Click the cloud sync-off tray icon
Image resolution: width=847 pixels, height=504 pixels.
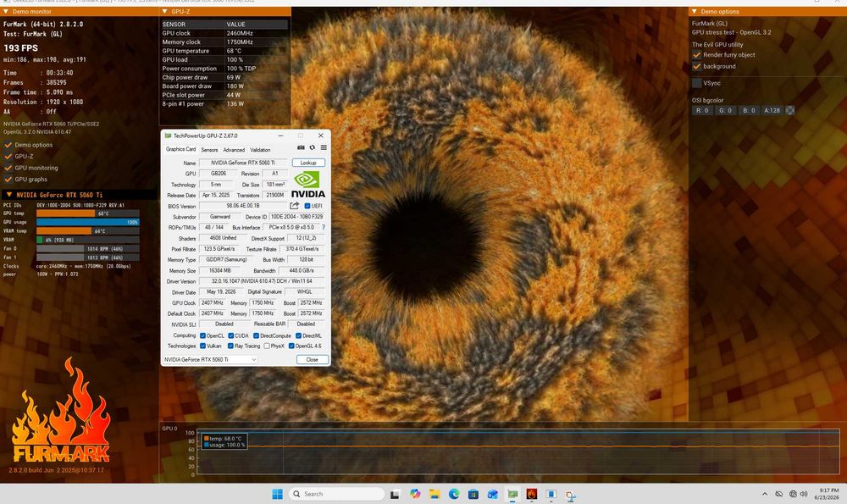(779, 494)
